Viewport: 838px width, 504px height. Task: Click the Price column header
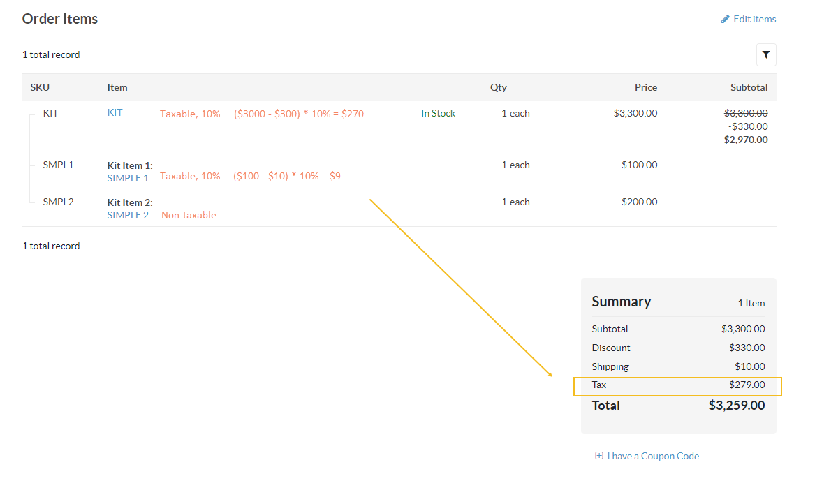645,87
